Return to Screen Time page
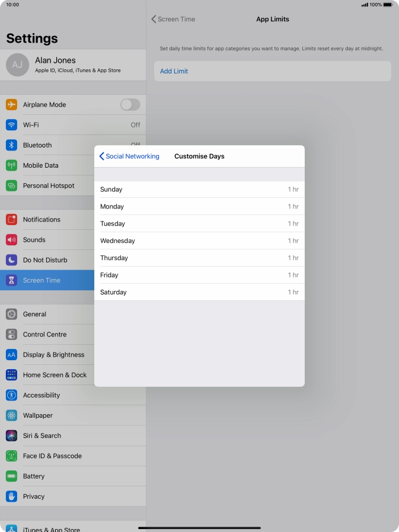 pos(173,19)
